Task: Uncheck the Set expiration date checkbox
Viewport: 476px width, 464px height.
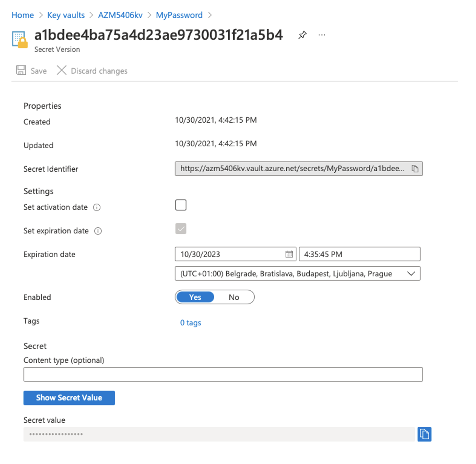Action: point(181,228)
